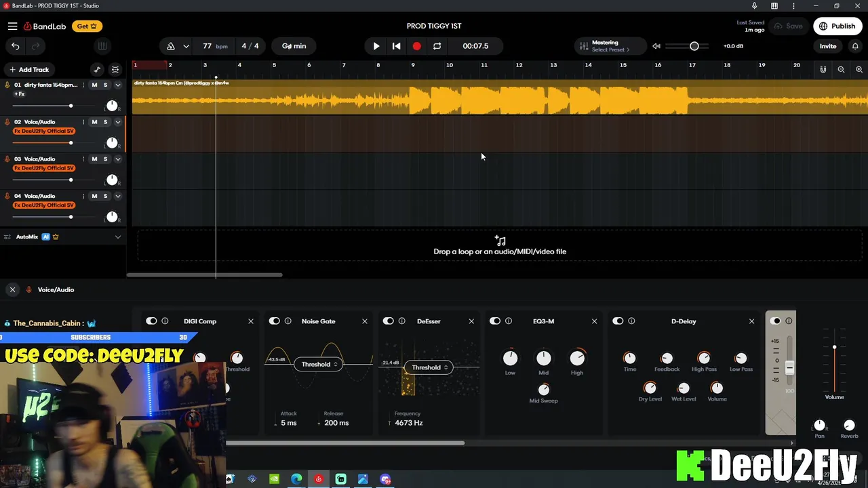Expand track 01 dropdown chevron

[118, 85]
